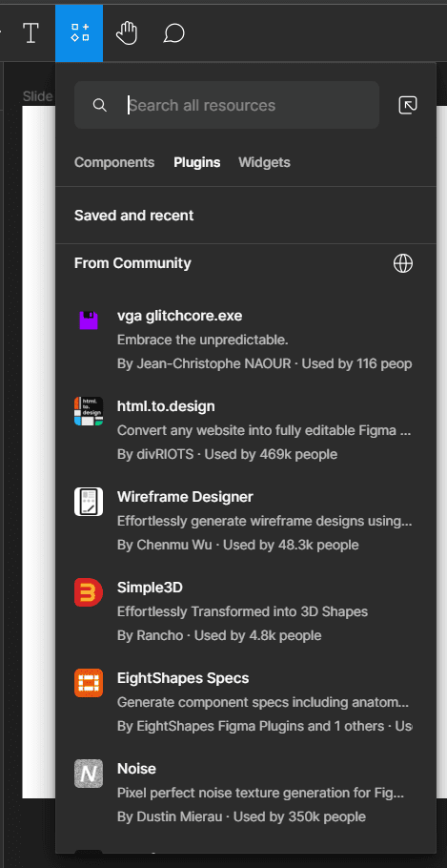
Task: Open the vga glitchcore.exe plugin title
Action: (180, 316)
